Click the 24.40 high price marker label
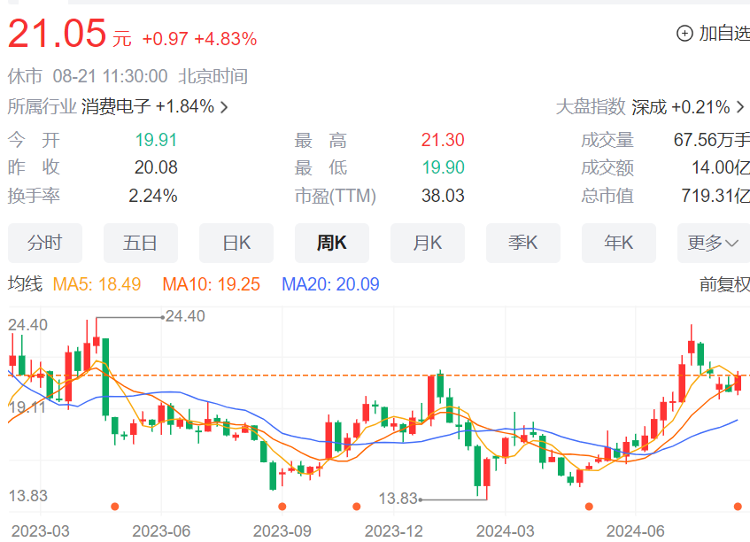Viewport: 750px width, 542px height. (x=185, y=316)
